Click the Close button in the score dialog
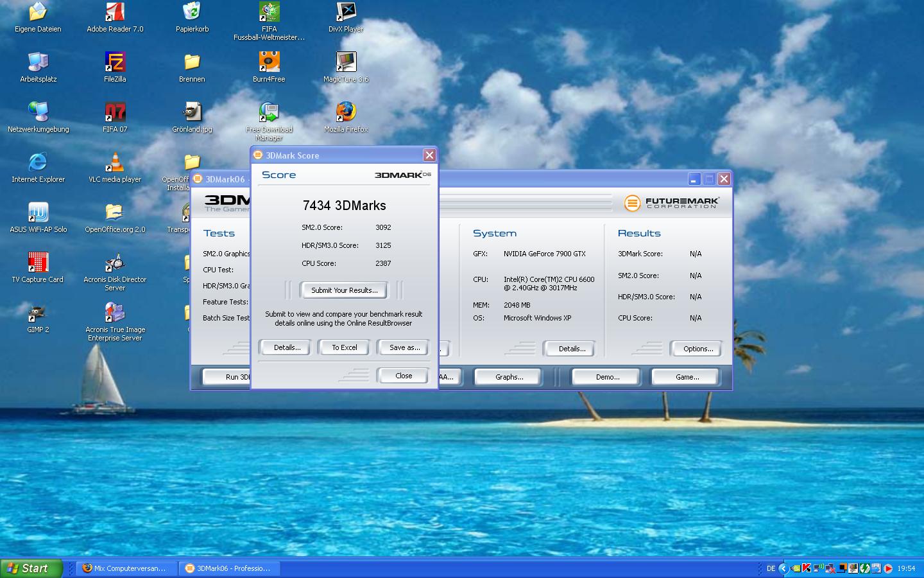 pos(404,376)
